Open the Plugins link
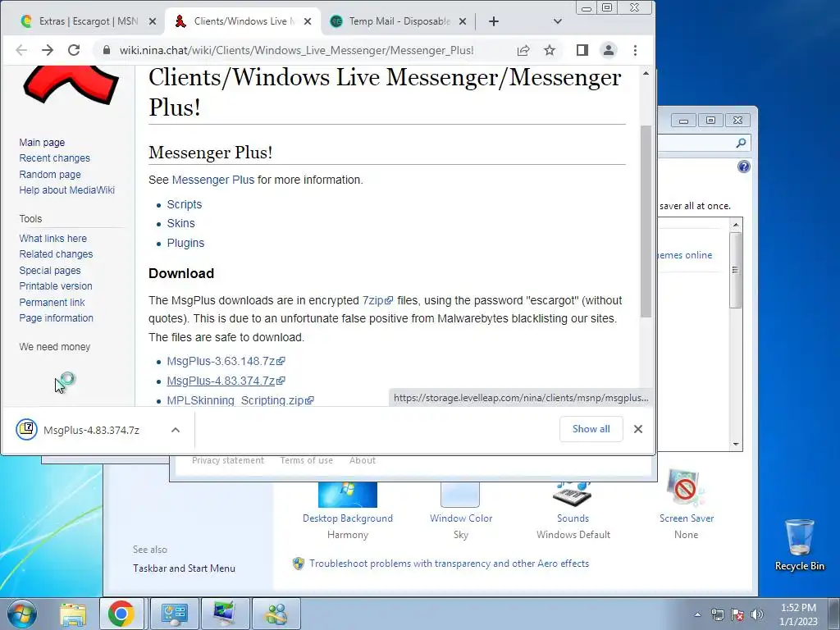Image resolution: width=840 pixels, height=630 pixels. tap(185, 243)
